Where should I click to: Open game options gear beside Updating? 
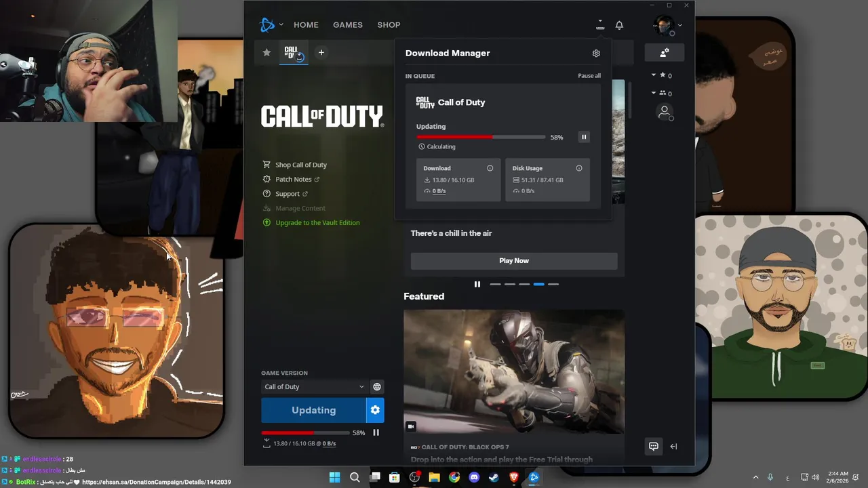375,410
